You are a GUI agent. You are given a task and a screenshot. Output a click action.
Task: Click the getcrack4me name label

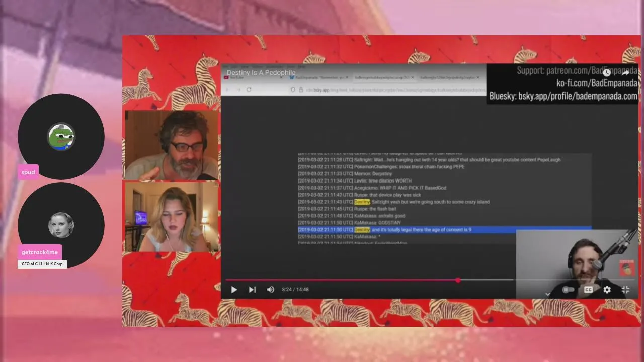pyautogui.click(x=40, y=252)
